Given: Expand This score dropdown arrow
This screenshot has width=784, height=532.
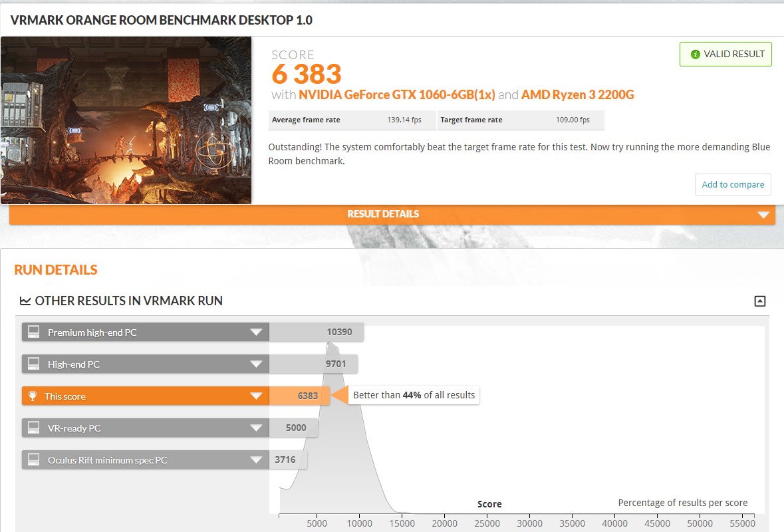Looking at the screenshot, I should pos(256,396).
